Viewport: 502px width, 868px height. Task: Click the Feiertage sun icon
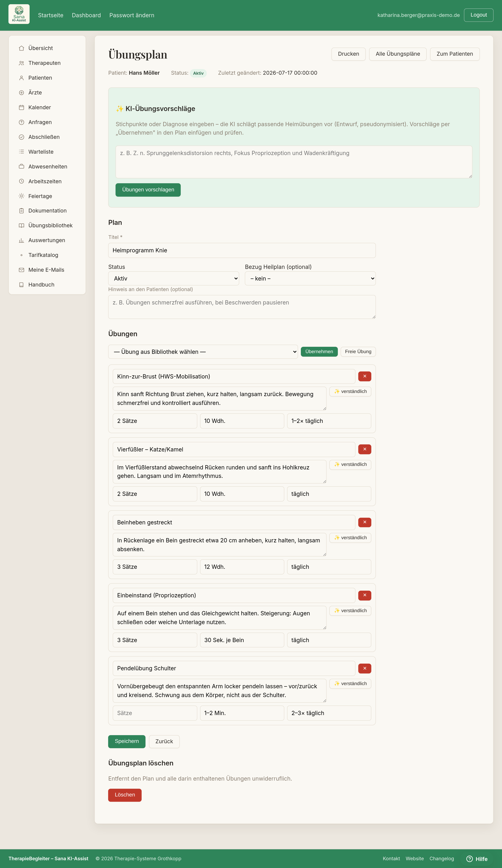(x=21, y=196)
